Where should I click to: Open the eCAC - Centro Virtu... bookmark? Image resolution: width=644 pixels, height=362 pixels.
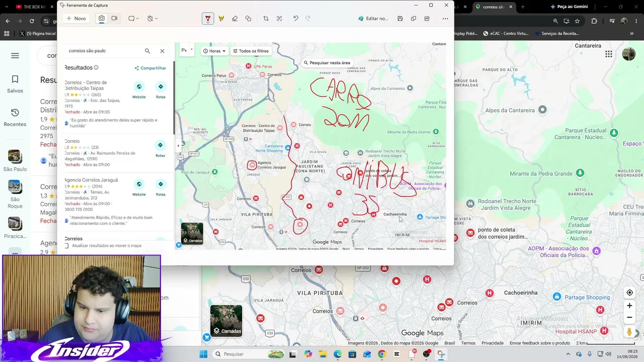click(506, 34)
